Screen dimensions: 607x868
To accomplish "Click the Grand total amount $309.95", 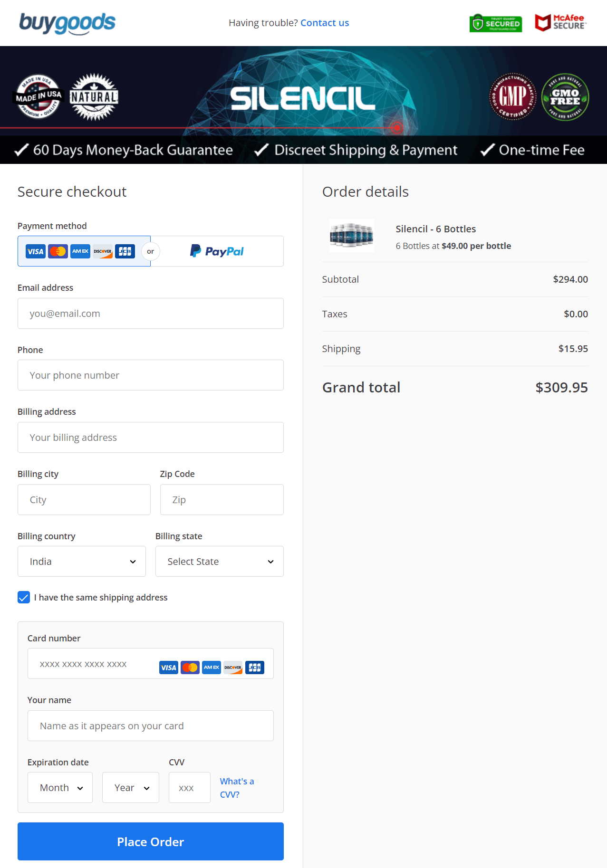I will [x=562, y=388].
